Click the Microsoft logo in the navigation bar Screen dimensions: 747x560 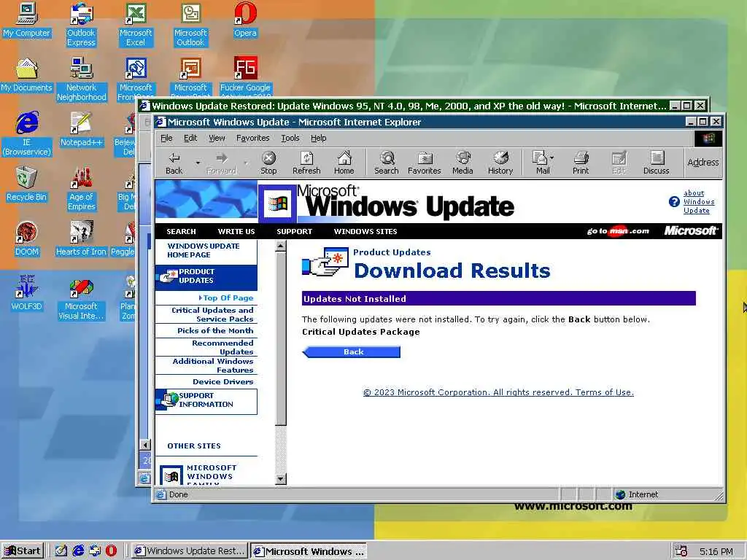pos(690,231)
